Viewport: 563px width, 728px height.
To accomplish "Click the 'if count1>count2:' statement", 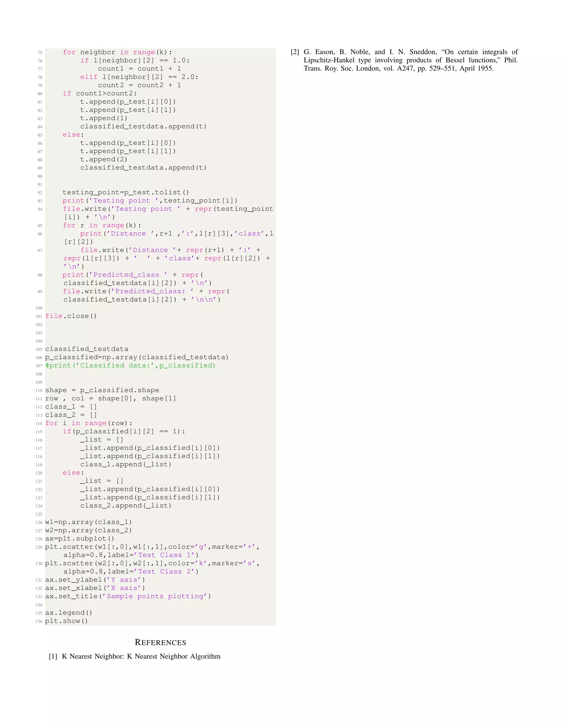I will point(100,93).
